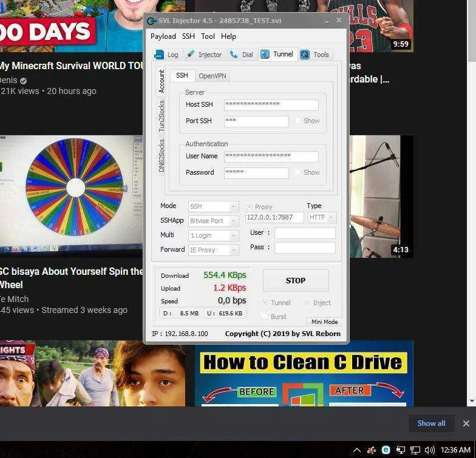This screenshot has height=458, width=476.
Task: Click the volume speaker tray icon
Action: pyautogui.click(x=430, y=450)
